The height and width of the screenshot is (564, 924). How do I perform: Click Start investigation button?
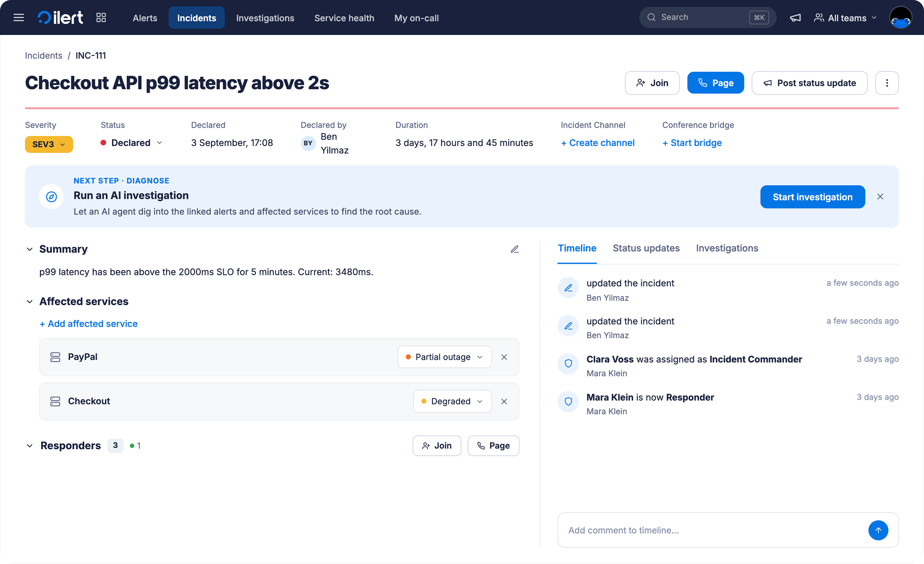click(812, 197)
